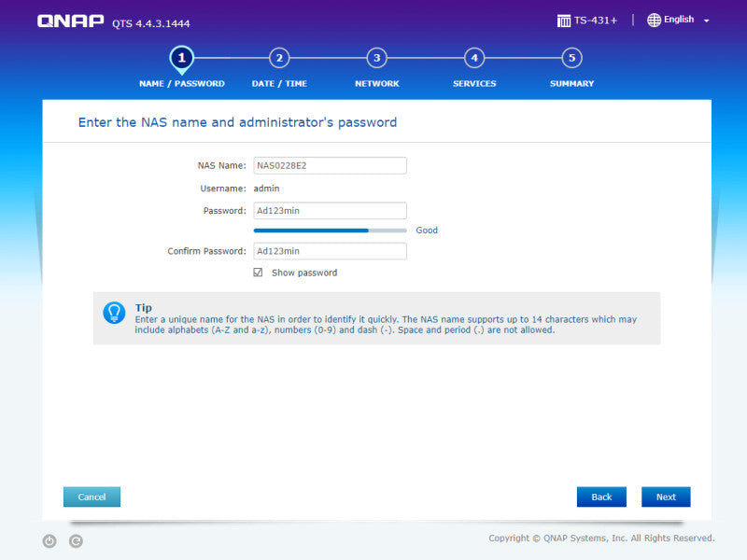The width and height of the screenshot is (747, 560).
Task: Click the Back button
Action: tap(601, 497)
